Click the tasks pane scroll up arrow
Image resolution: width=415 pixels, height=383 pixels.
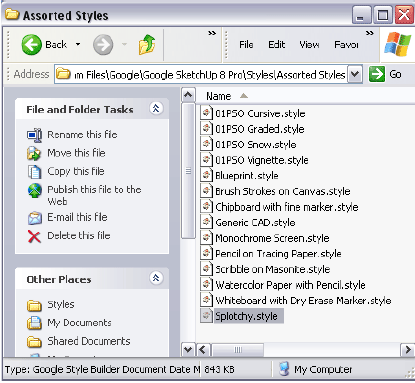[x=188, y=95]
